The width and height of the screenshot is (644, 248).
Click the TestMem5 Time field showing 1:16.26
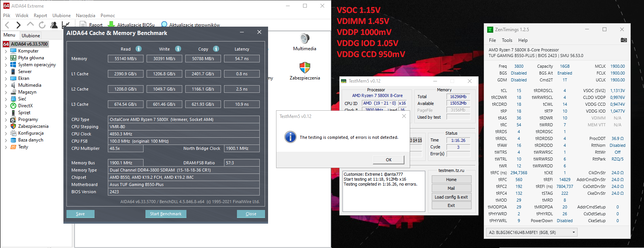click(x=458, y=140)
